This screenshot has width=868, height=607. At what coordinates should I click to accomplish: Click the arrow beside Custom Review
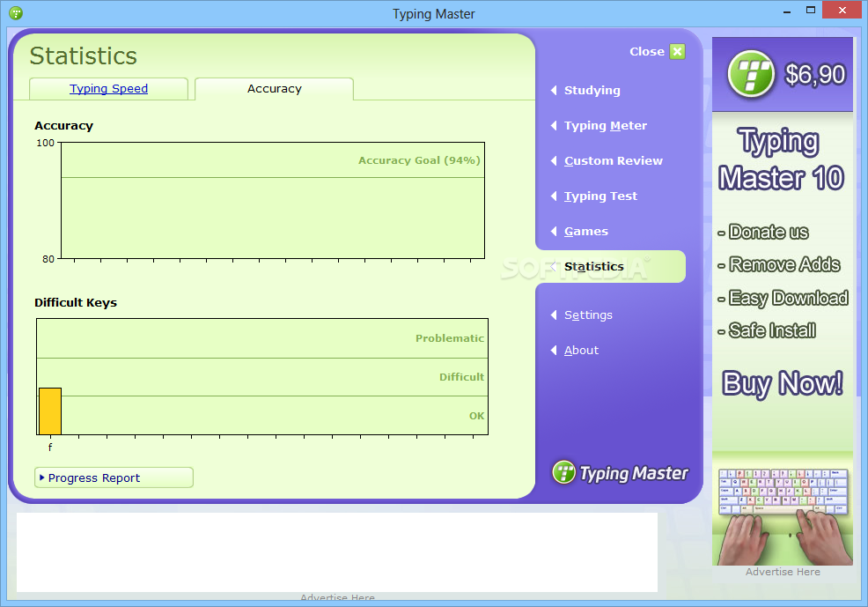tap(554, 160)
